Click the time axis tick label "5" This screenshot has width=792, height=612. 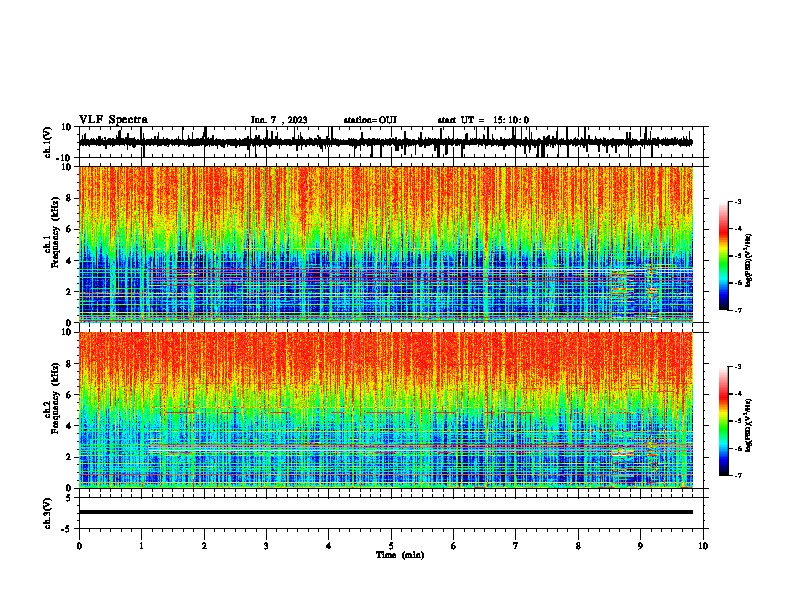[x=391, y=546]
